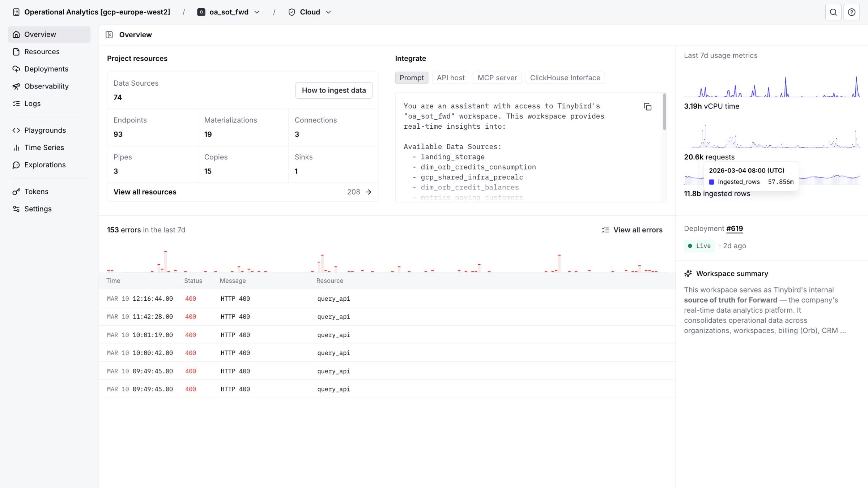Select the Resources sidebar entry
This screenshot has height=488, width=868.
pyautogui.click(x=42, y=51)
